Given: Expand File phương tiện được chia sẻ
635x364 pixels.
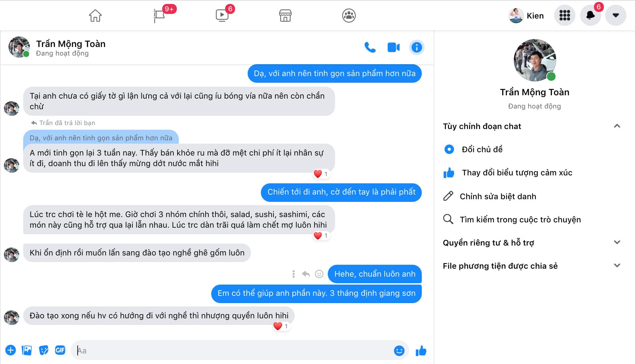Looking at the screenshot, I should [617, 265].
